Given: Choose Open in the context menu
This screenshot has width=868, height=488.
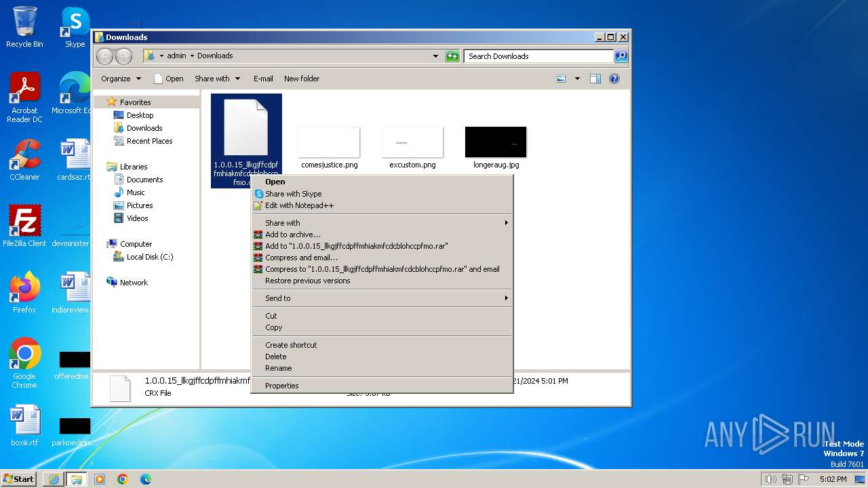Looking at the screenshot, I should (382, 182).
